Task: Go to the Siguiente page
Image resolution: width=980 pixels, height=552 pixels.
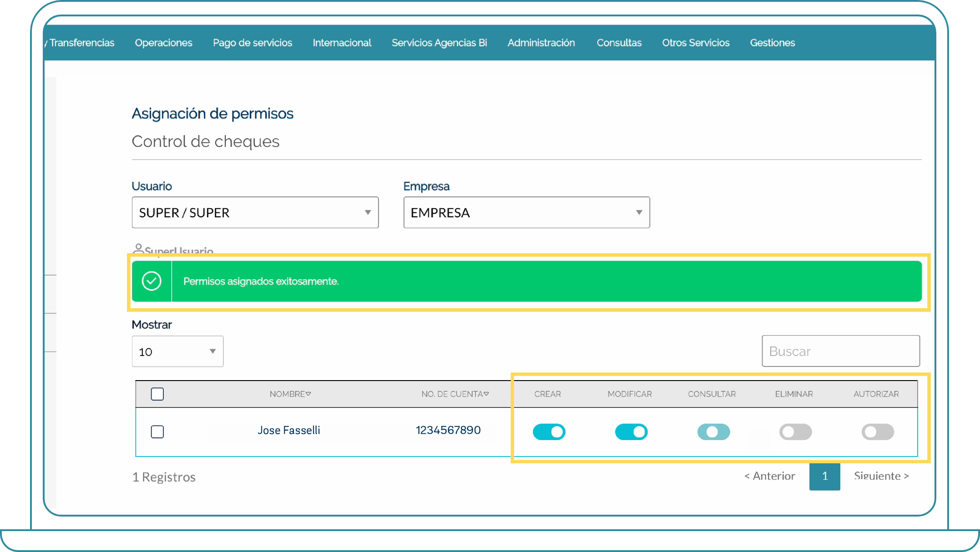Action: click(881, 476)
